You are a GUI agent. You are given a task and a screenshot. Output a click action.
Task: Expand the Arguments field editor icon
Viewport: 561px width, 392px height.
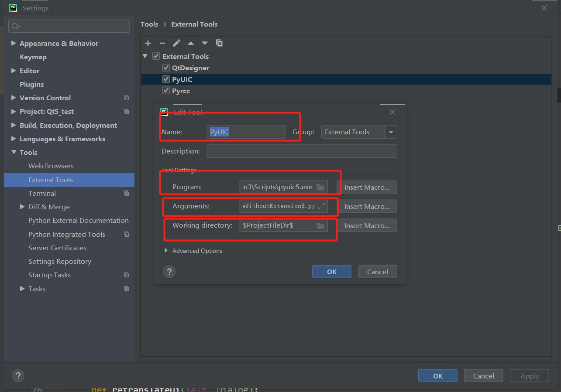[x=321, y=206]
